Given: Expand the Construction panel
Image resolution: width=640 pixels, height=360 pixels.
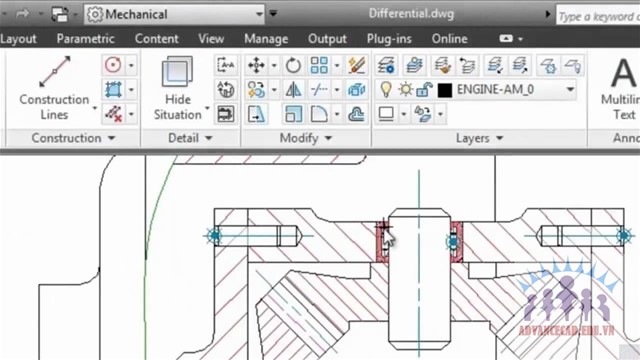Looking at the screenshot, I should point(74,138).
